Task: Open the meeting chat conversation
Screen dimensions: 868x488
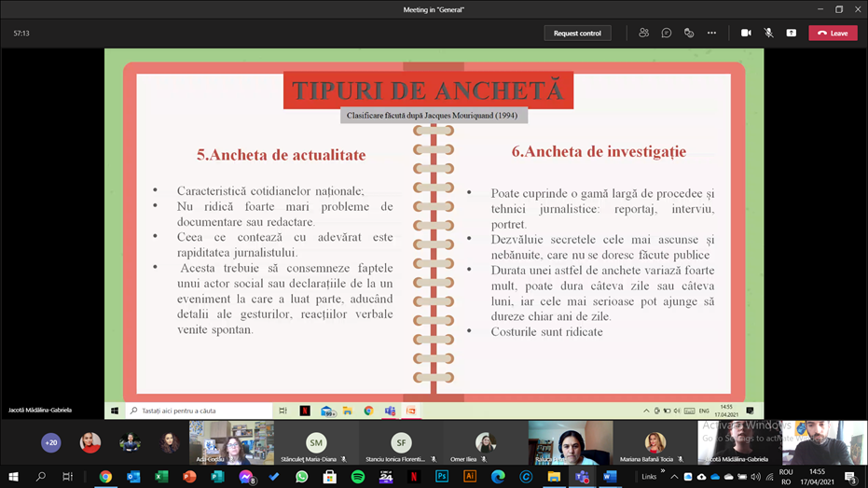Action: pos(667,33)
